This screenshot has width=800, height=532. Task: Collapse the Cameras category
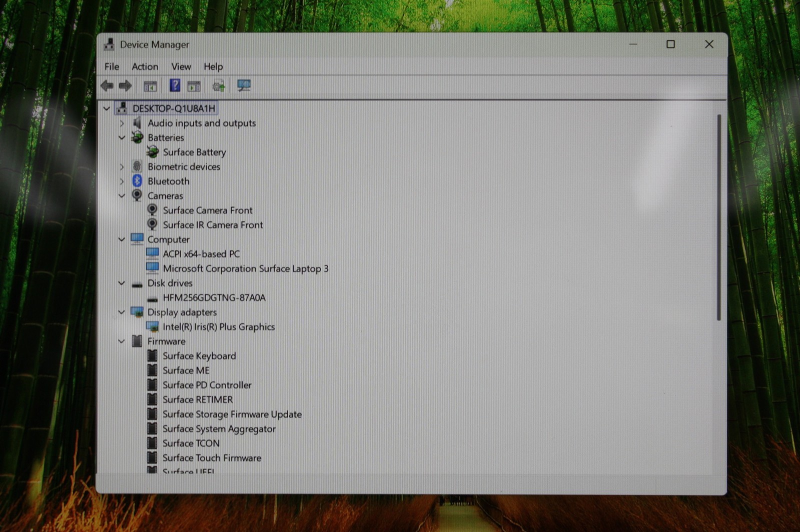(122, 195)
